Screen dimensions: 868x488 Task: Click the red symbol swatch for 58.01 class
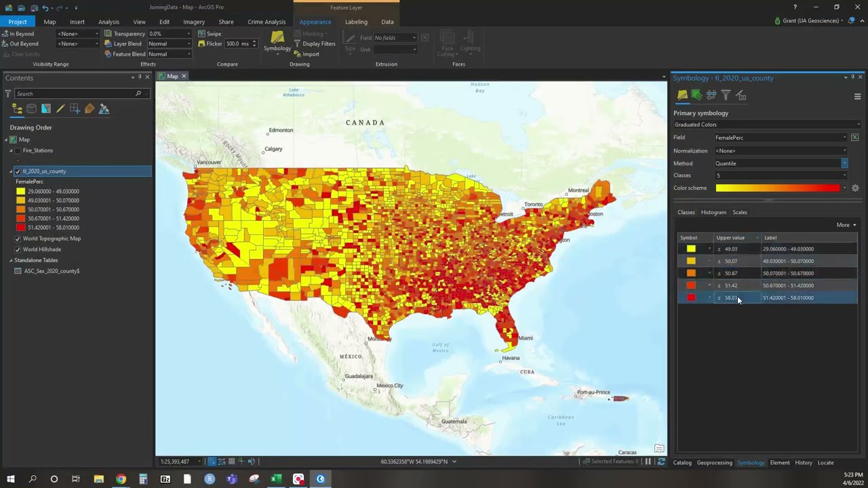tap(691, 298)
